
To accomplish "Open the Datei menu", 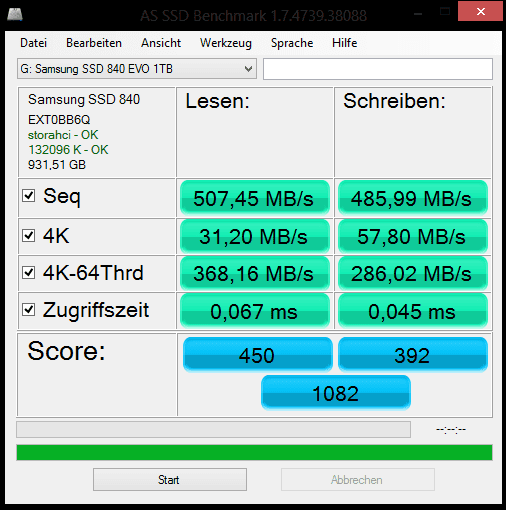I will click(x=33, y=43).
